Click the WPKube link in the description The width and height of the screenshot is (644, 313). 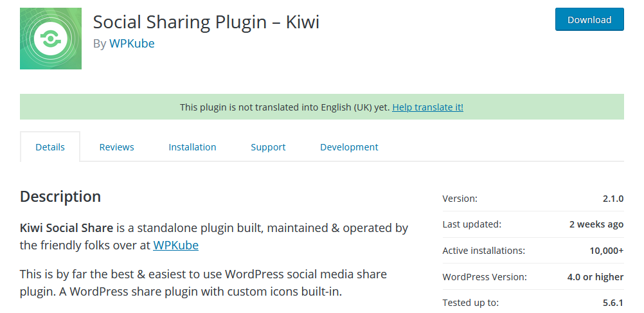pyautogui.click(x=175, y=246)
